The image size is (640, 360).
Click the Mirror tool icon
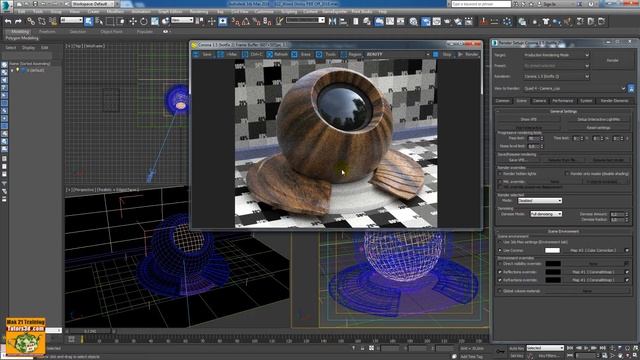pos(333,21)
